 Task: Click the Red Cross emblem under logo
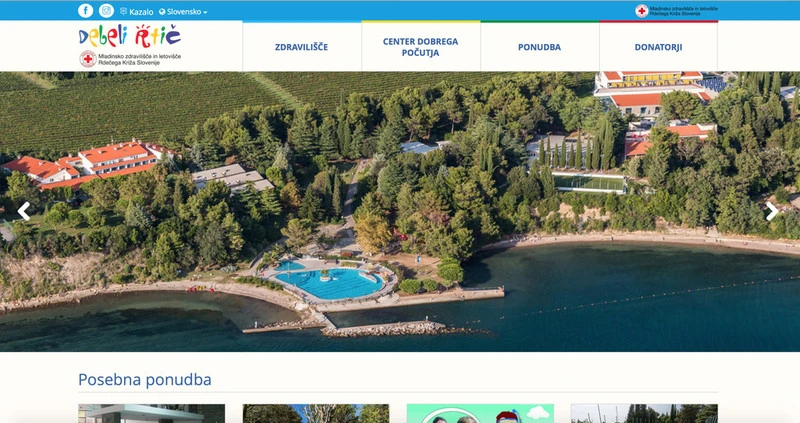(88, 59)
